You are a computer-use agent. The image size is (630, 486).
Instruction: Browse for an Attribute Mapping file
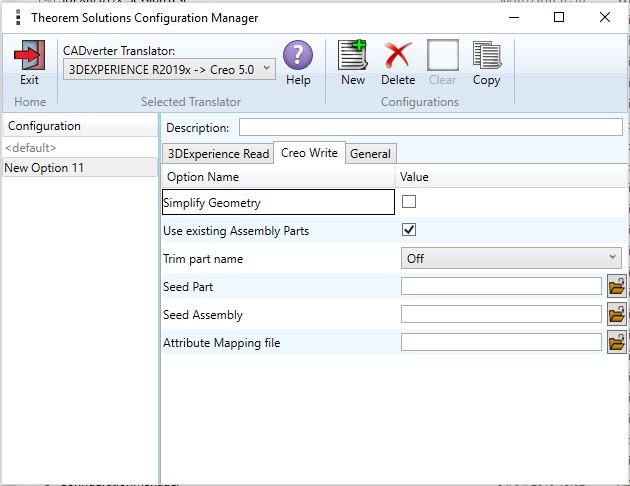tap(616, 343)
